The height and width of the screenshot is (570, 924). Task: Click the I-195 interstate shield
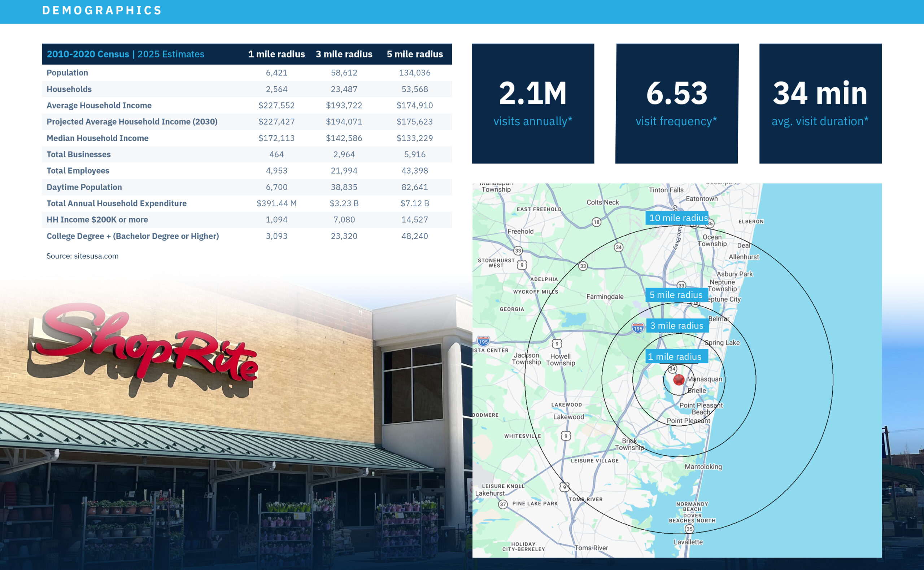(637, 328)
